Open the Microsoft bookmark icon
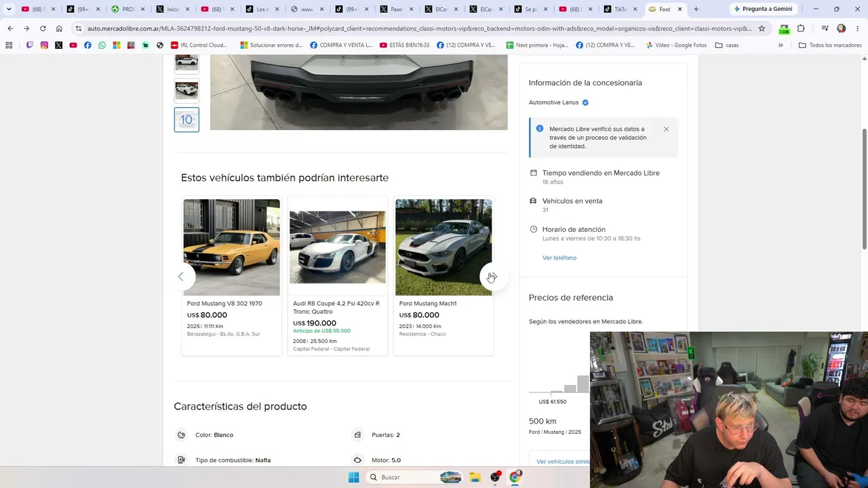The image size is (868, 488). (117, 45)
